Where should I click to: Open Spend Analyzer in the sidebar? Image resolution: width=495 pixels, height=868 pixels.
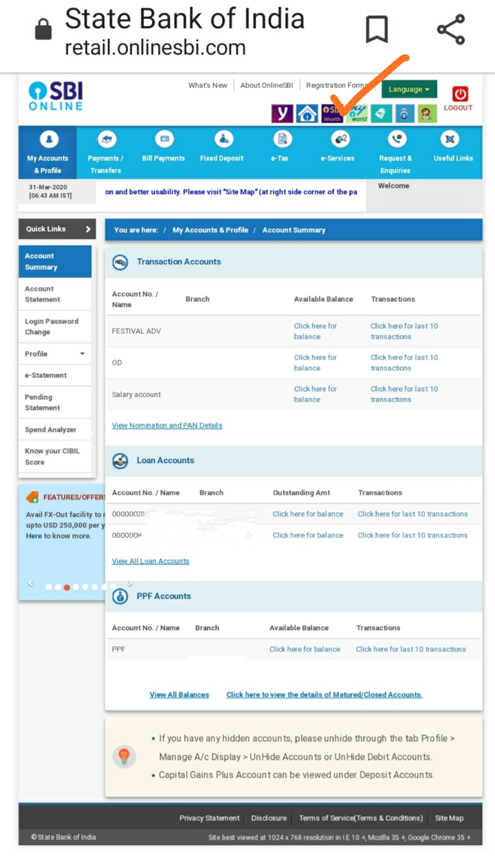[55, 430]
